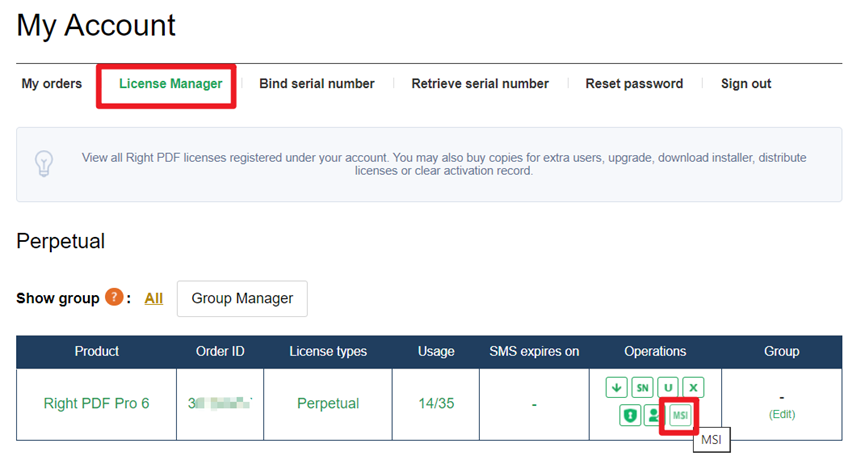
Task: Click the user person icon in Operations
Action: tap(654, 415)
